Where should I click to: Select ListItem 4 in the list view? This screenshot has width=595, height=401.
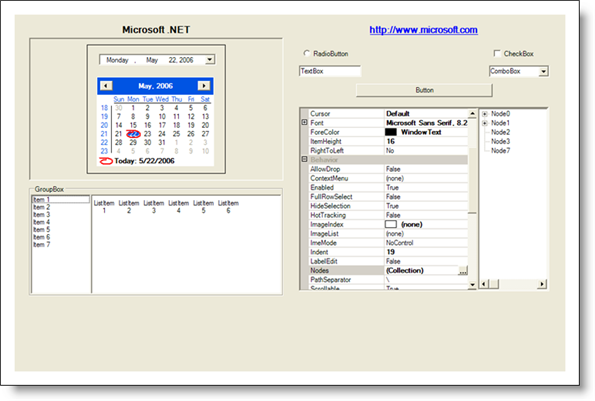click(179, 207)
